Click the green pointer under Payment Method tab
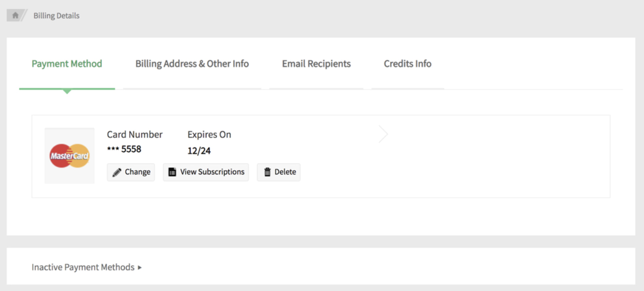The width and height of the screenshot is (644, 291). [x=67, y=89]
